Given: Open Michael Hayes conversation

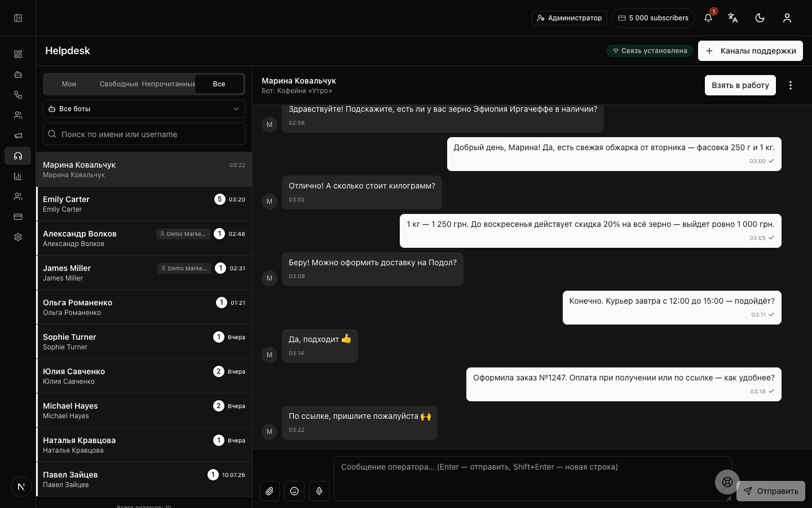Looking at the screenshot, I should coord(144,410).
